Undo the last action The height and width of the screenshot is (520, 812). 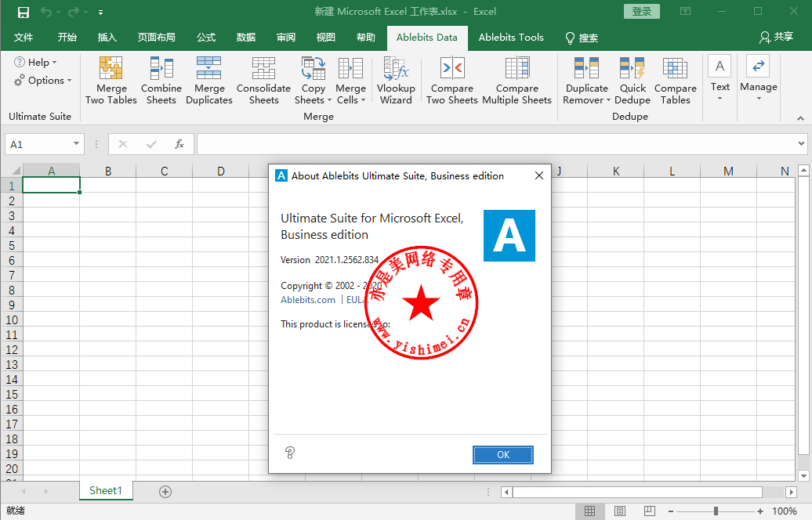pos(46,12)
